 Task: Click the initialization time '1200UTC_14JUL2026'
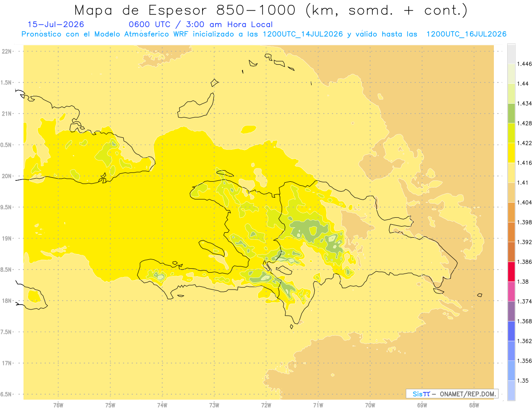pos(303,34)
